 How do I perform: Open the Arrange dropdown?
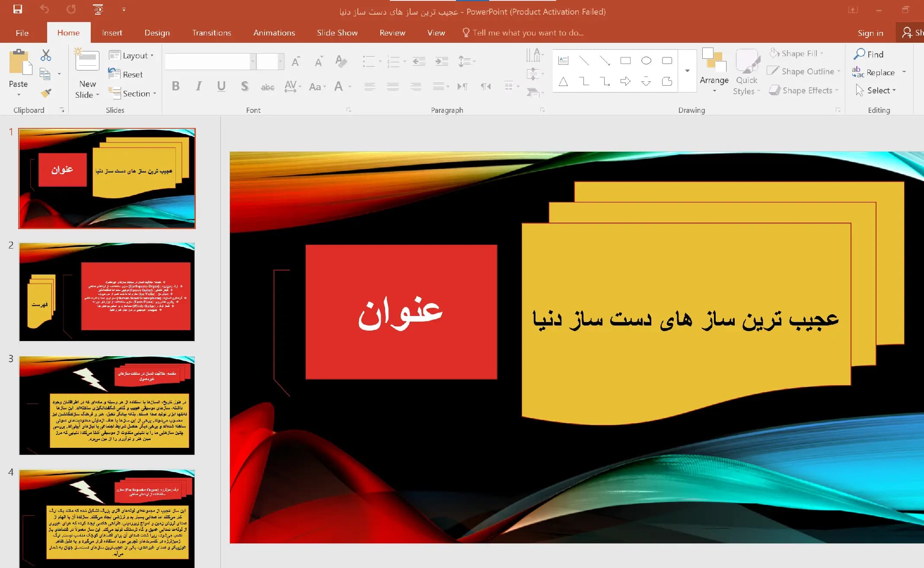[714, 71]
